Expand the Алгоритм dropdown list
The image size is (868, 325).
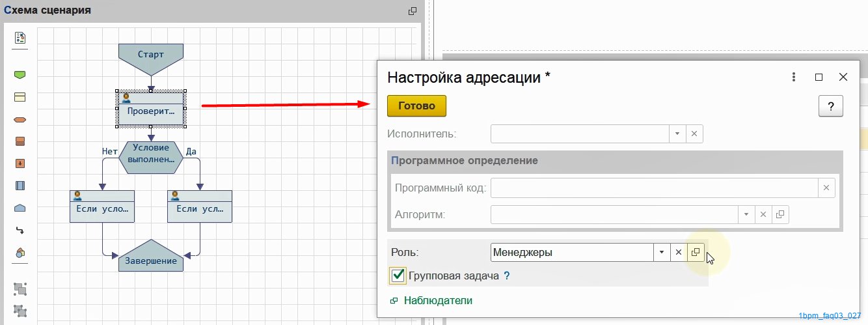[x=745, y=214]
